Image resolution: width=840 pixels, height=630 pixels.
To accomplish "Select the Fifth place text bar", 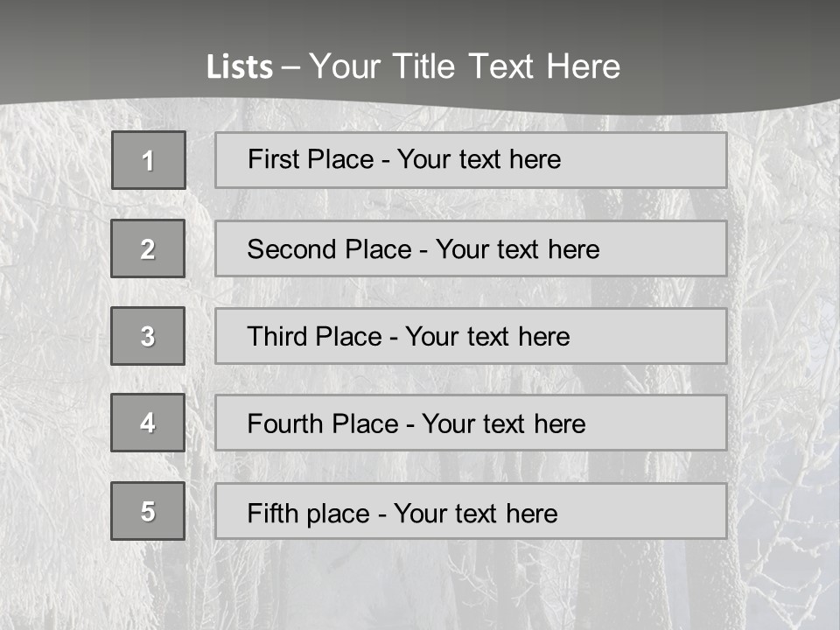I will coord(471,511).
